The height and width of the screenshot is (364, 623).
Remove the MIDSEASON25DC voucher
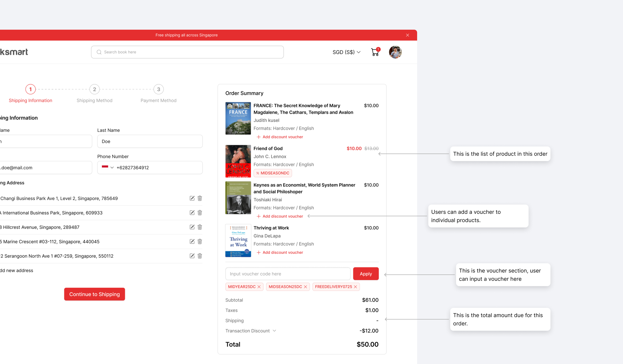point(306,287)
